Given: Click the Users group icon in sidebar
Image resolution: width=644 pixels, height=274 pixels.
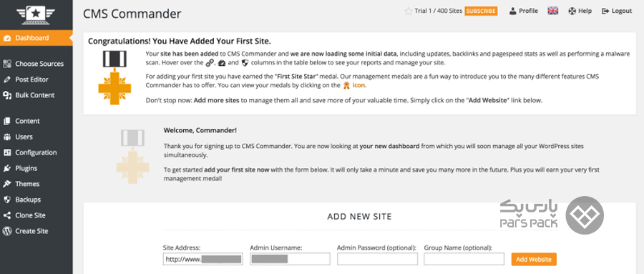Looking at the screenshot, I should tap(7, 137).
